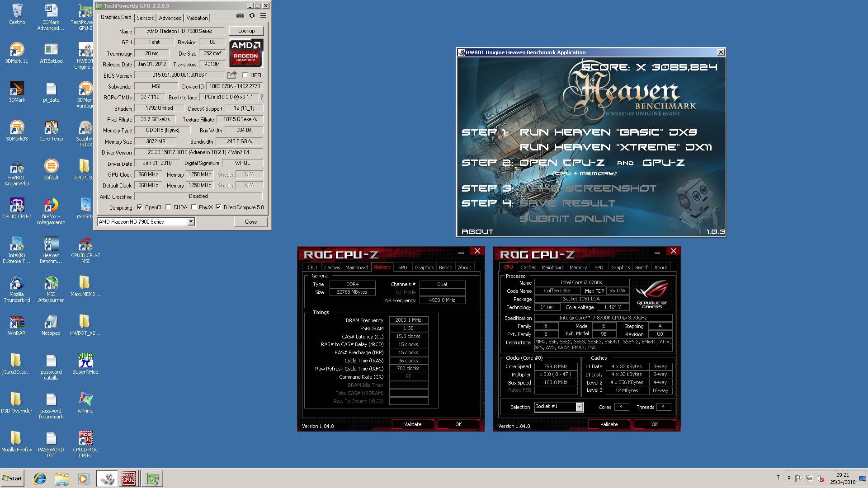The image size is (868, 488).
Task: Click BIOS version share/export icon
Action: tap(232, 75)
